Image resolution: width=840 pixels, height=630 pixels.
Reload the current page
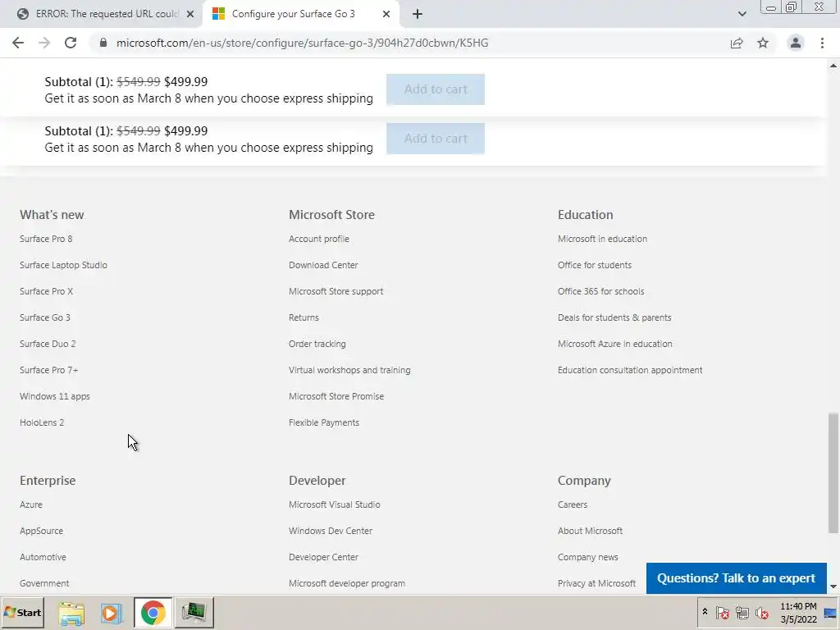coord(71,43)
